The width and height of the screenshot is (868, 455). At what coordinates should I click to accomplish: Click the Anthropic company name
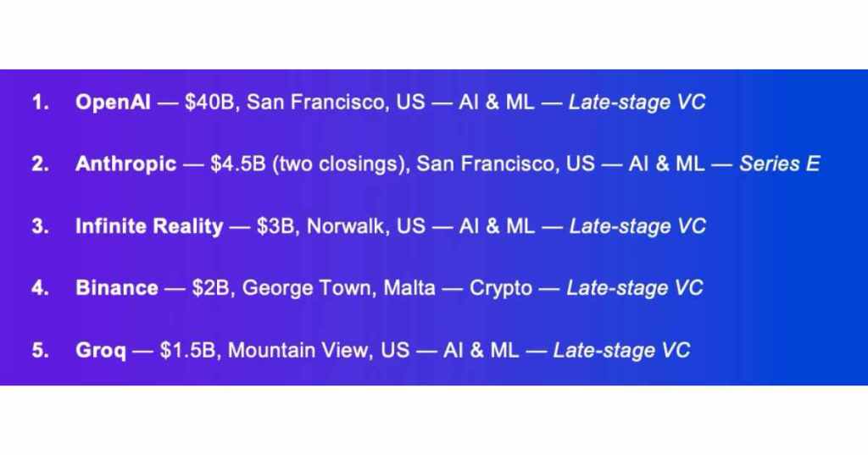point(126,164)
